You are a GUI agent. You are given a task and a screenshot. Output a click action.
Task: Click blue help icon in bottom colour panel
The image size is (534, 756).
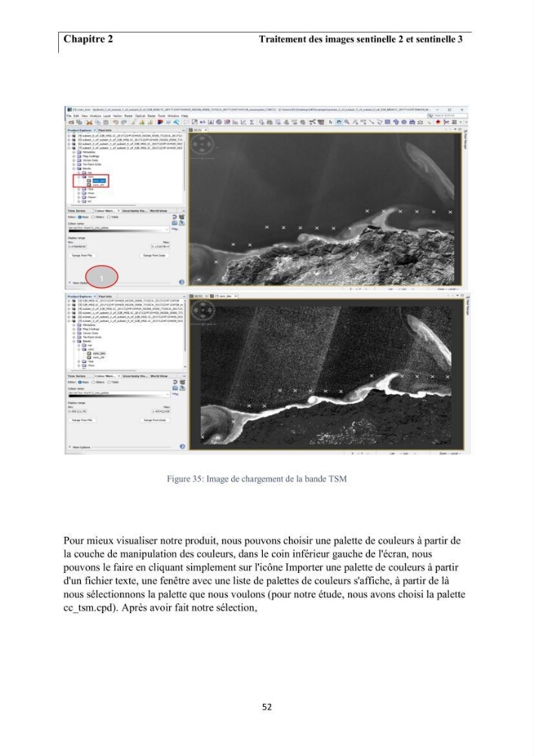pos(182,447)
